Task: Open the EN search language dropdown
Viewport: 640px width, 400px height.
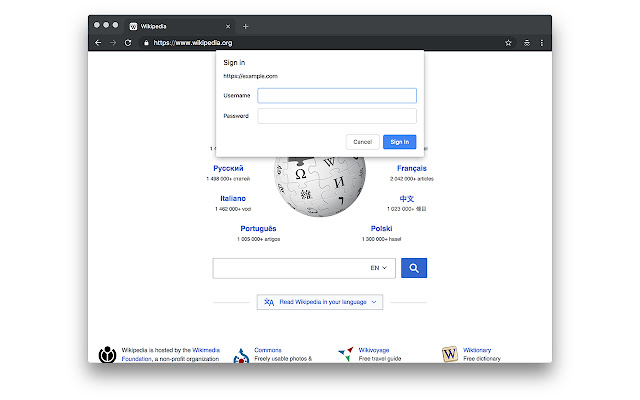Action: (378, 268)
